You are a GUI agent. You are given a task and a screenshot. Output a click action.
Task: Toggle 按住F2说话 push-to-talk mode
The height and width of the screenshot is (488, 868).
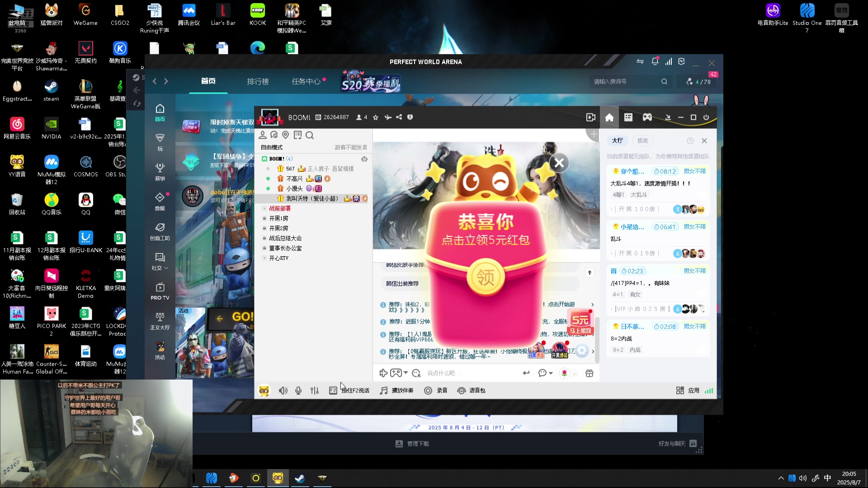click(x=349, y=391)
